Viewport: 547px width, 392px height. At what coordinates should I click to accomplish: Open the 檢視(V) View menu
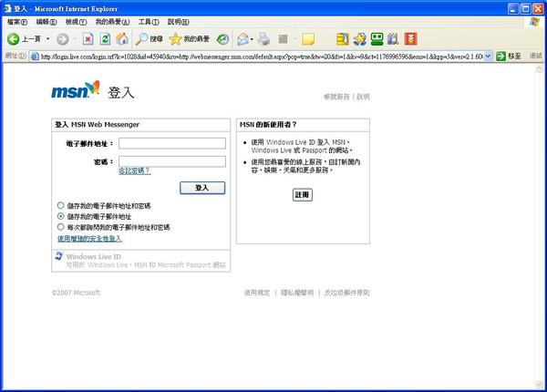click(x=76, y=22)
